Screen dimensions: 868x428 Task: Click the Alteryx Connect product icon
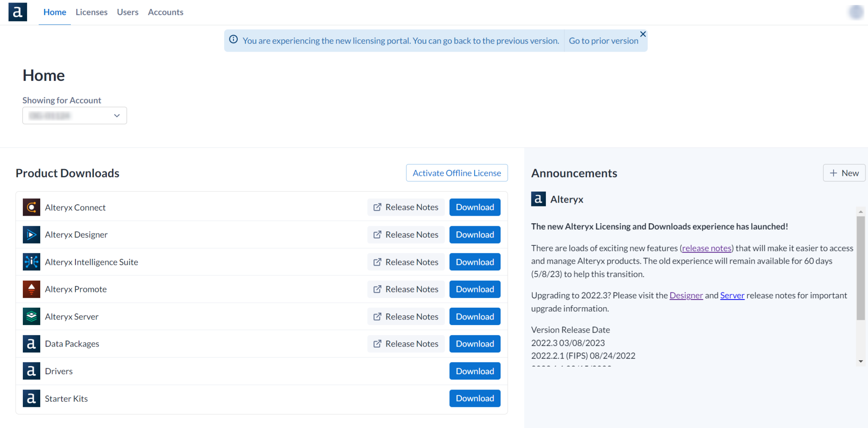pos(31,207)
